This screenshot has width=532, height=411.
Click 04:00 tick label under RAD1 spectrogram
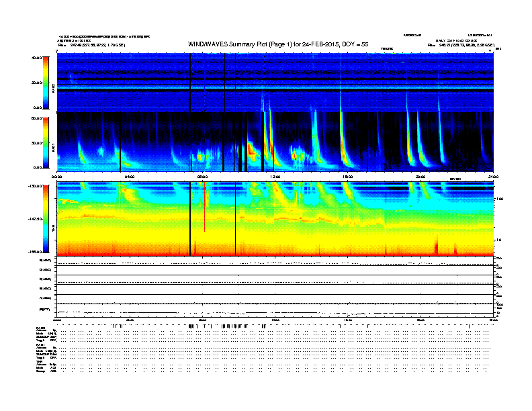(x=130, y=177)
